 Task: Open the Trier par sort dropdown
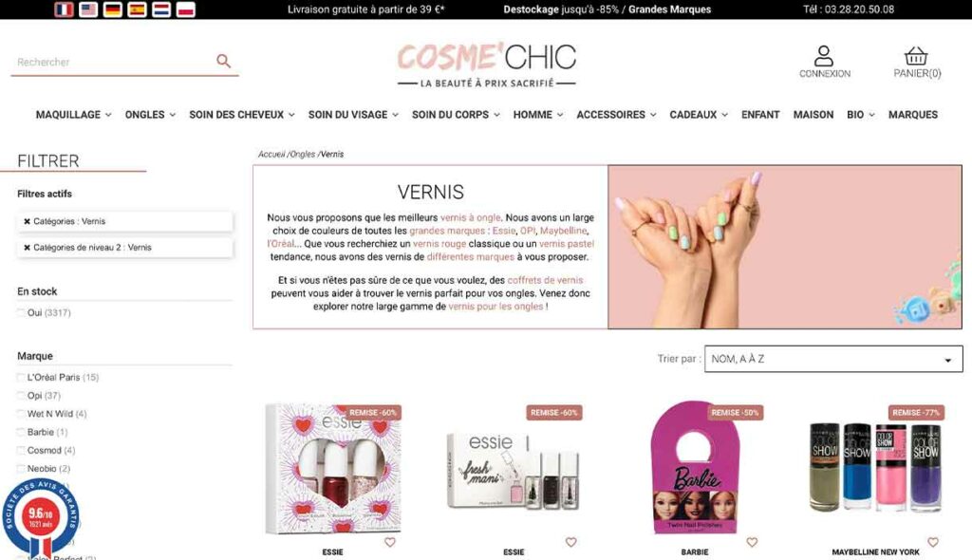pyautogui.click(x=833, y=359)
